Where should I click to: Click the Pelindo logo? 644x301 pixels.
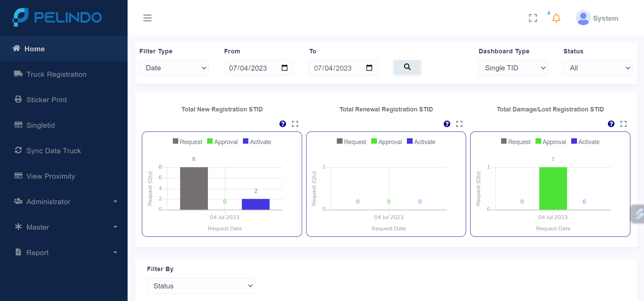click(x=57, y=17)
